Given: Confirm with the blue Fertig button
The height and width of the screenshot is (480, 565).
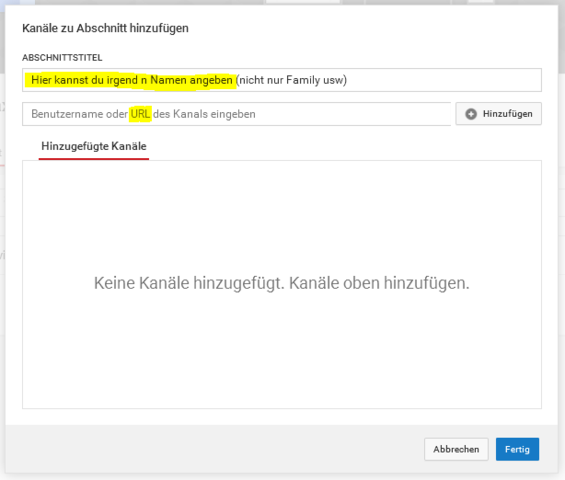Looking at the screenshot, I should [517, 449].
